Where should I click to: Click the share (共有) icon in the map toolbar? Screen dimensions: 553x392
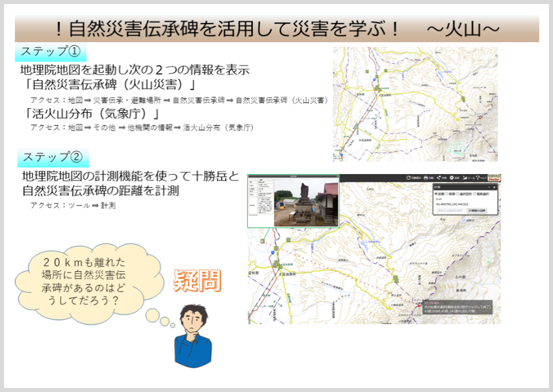[x=438, y=177]
